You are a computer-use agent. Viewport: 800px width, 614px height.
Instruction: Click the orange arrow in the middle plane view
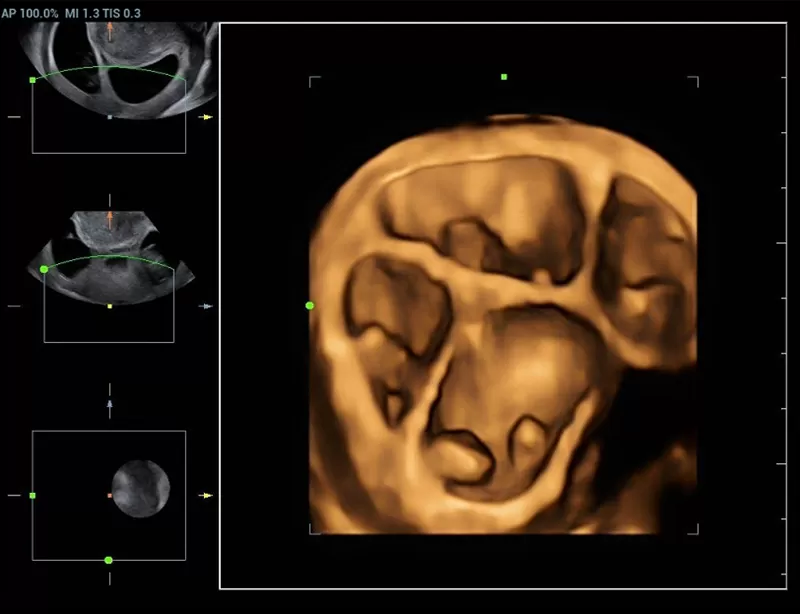pos(110,219)
